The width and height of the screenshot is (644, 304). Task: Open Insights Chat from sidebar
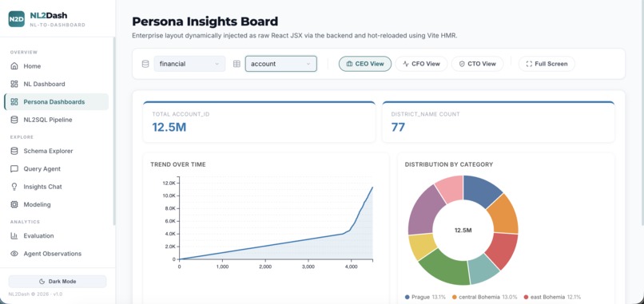point(57,187)
